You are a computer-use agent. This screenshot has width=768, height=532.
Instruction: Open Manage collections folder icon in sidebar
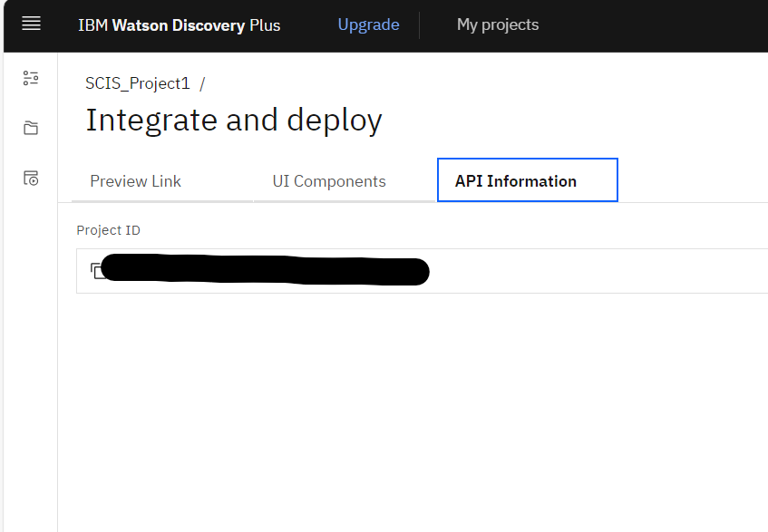click(x=31, y=128)
